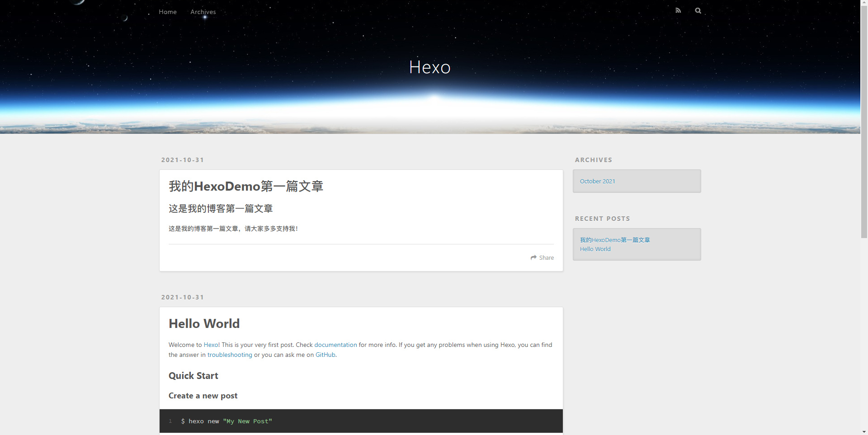
Task: Click the Quick Start heading
Action: pos(193,376)
